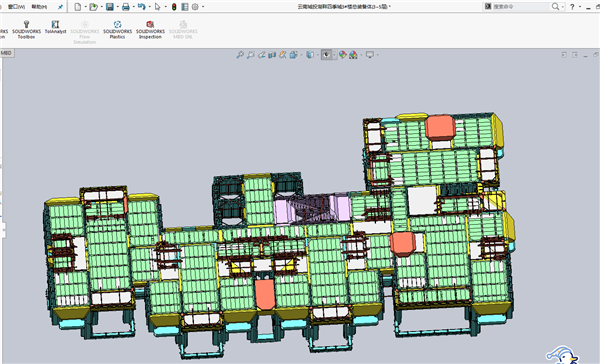Open the Section View tool
The image size is (600, 364).
pos(272,55)
